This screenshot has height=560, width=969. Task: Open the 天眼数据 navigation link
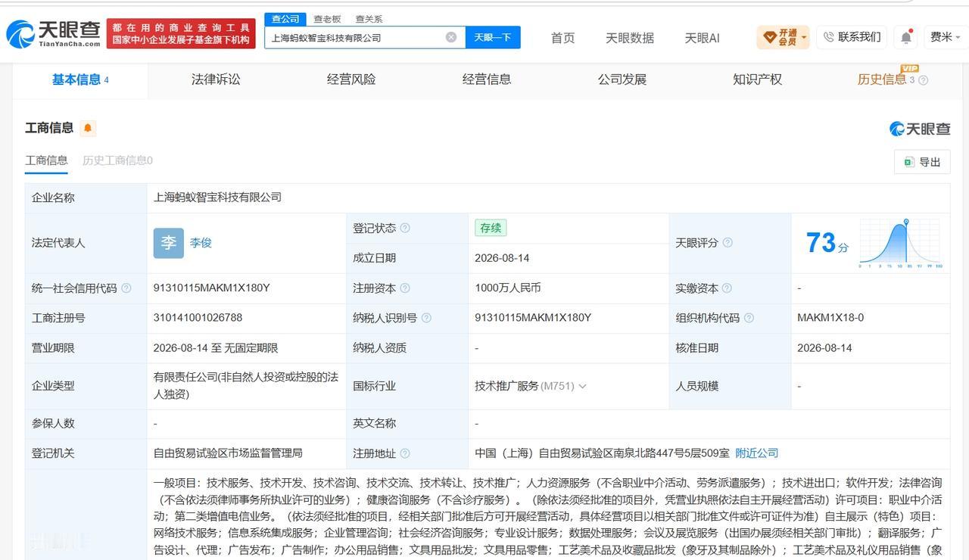tap(630, 38)
